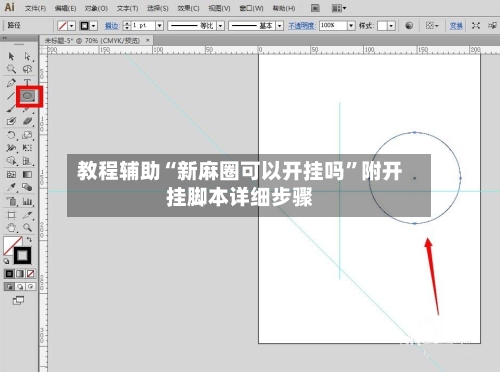This screenshot has width=500, height=372.
Task: Open the fill color dropdown arrow
Action: pos(72,26)
